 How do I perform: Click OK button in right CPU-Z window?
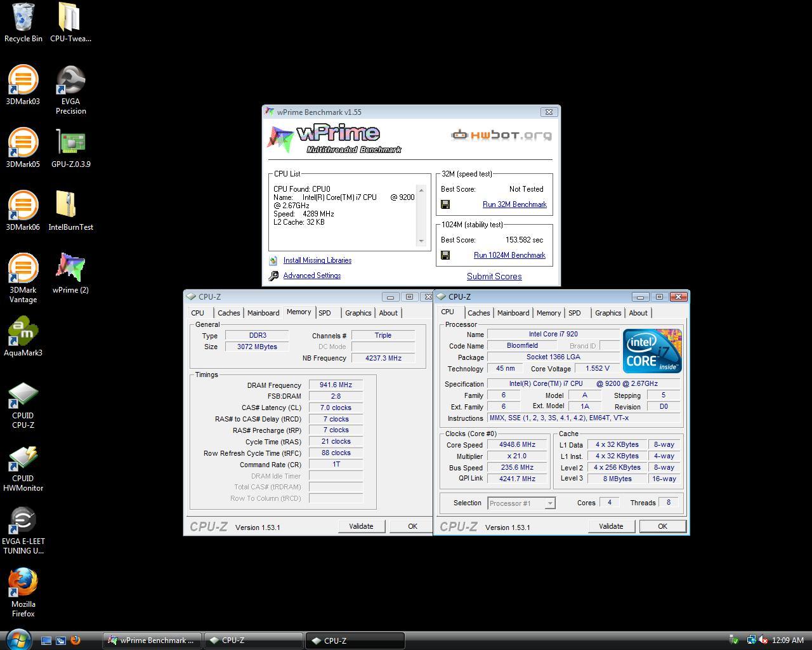662,526
